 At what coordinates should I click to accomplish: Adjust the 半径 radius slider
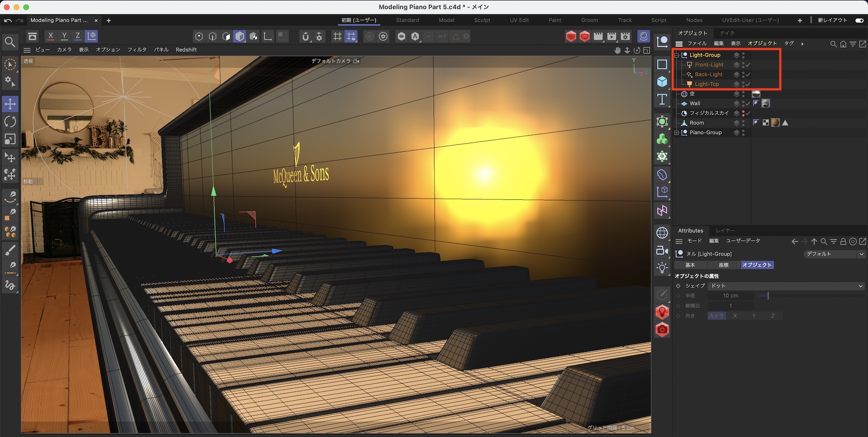point(767,296)
